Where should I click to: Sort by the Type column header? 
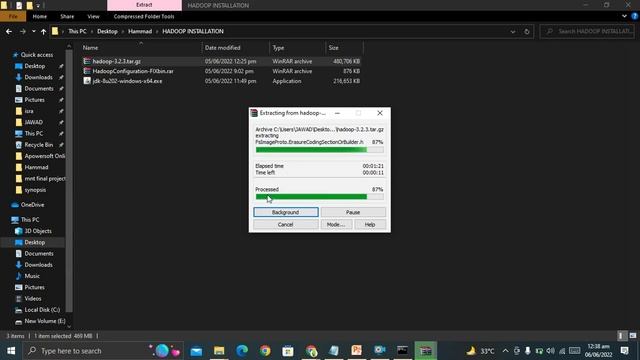[298, 48]
